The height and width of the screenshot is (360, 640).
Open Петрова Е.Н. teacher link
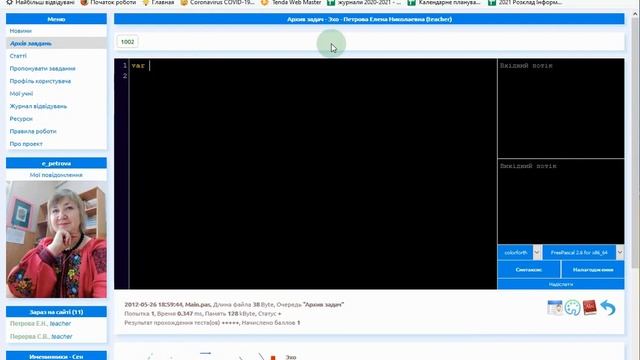point(40,323)
